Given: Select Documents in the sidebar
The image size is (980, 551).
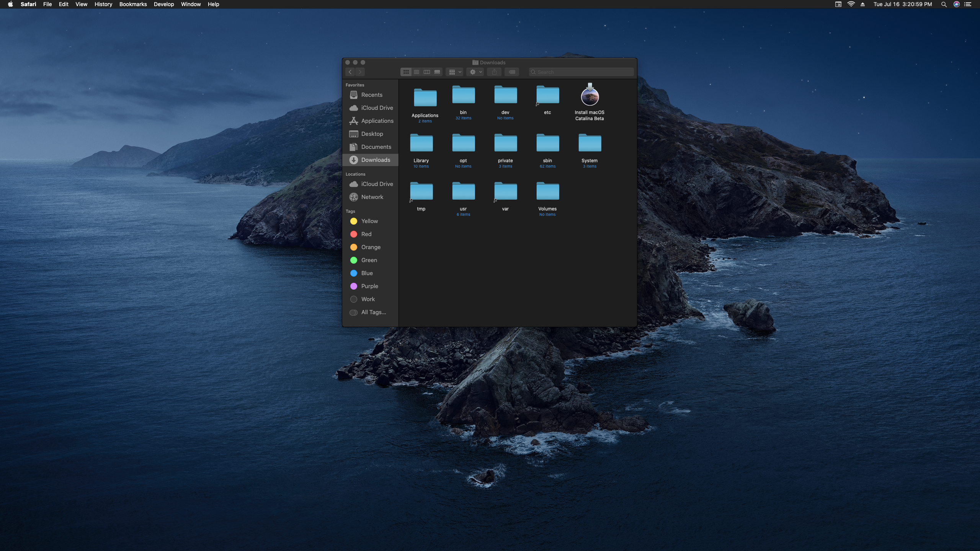Looking at the screenshot, I should (376, 147).
